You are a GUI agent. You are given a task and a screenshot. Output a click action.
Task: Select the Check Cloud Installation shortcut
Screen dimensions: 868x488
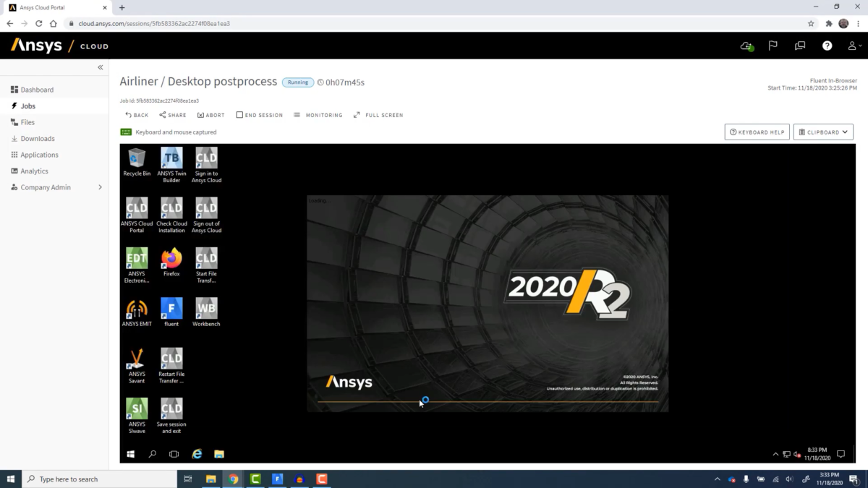171,215
